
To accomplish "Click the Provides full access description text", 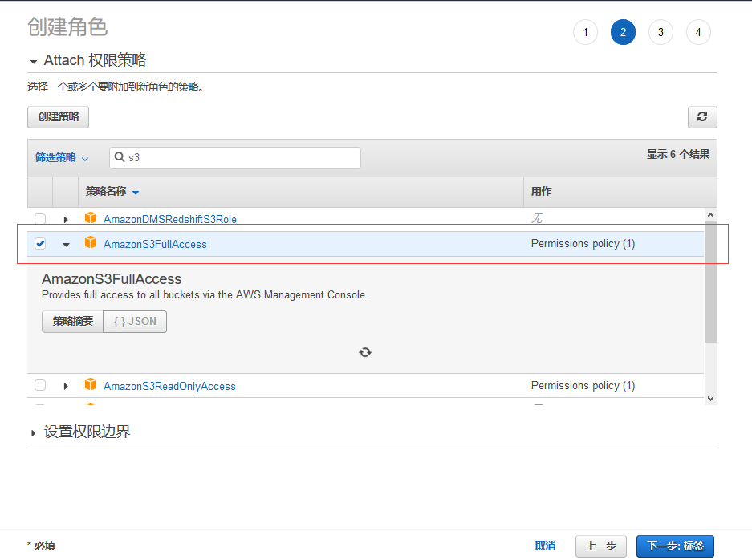I will pos(205,295).
